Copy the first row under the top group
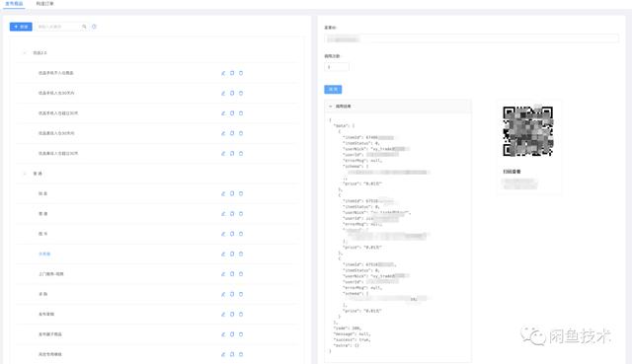632x364 pixels. pyautogui.click(x=232, y=73)
